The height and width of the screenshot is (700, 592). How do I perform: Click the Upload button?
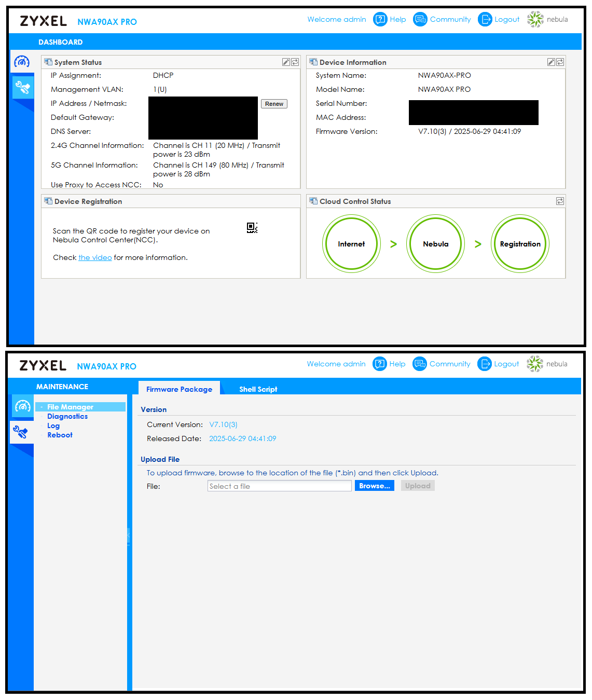point(418,486)
